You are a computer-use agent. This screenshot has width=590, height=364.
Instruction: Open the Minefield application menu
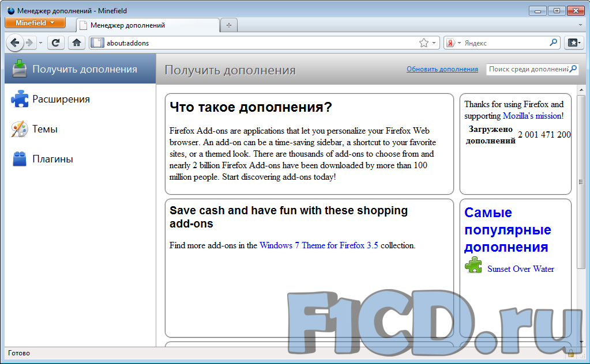pyautogui.click(x=35, y=23)
